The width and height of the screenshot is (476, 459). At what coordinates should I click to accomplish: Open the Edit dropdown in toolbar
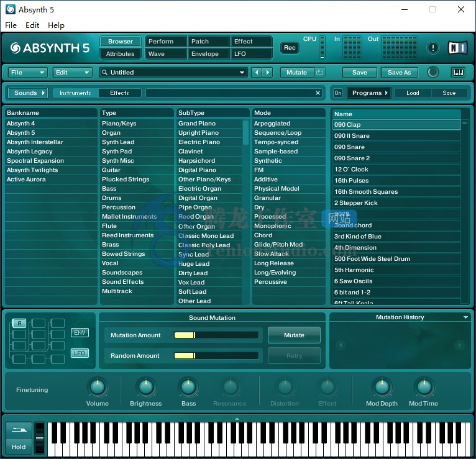[x=72, y=73]
